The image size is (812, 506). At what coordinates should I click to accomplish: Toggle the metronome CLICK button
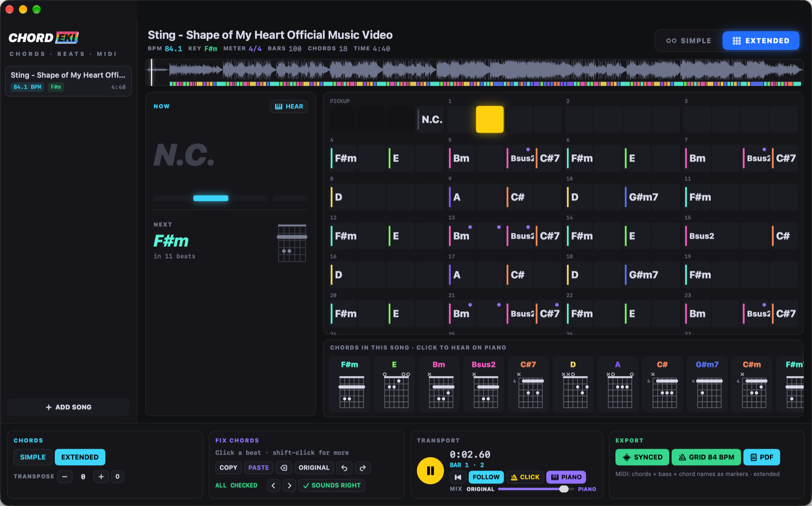(x=525, y=477)
